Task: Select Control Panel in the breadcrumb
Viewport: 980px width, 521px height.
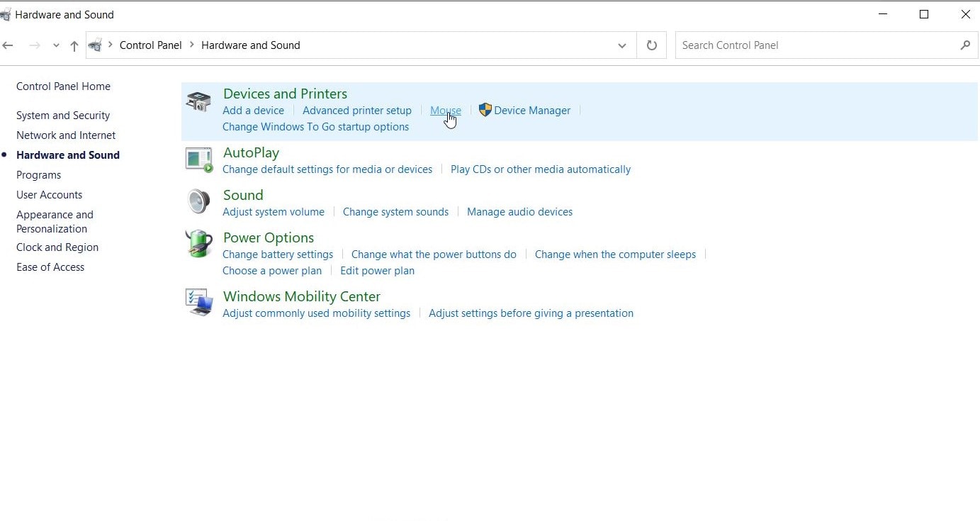Action: click(x=151, y=45)
